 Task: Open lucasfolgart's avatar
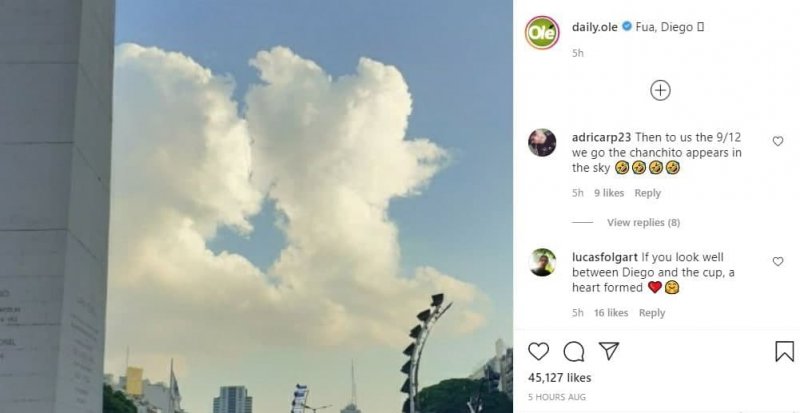542,262
